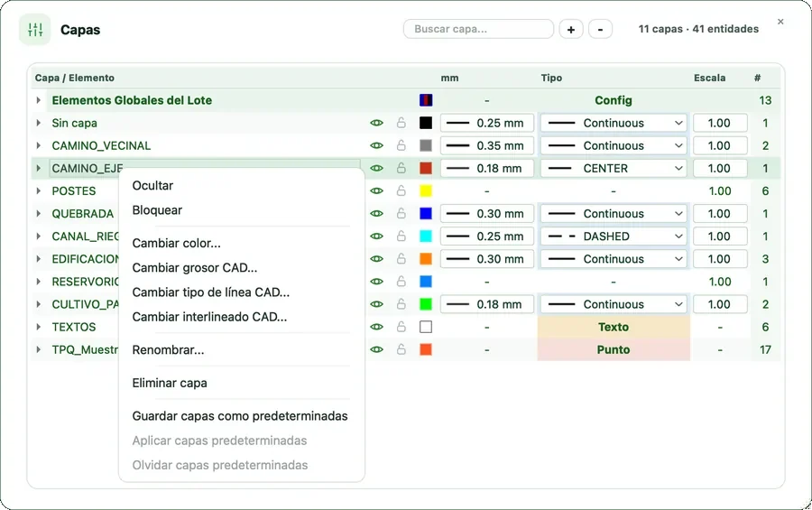Click the QUEBRADA row padlock icon
The height and width of the screenshot is (510, 812).
(x=401, y=214)
